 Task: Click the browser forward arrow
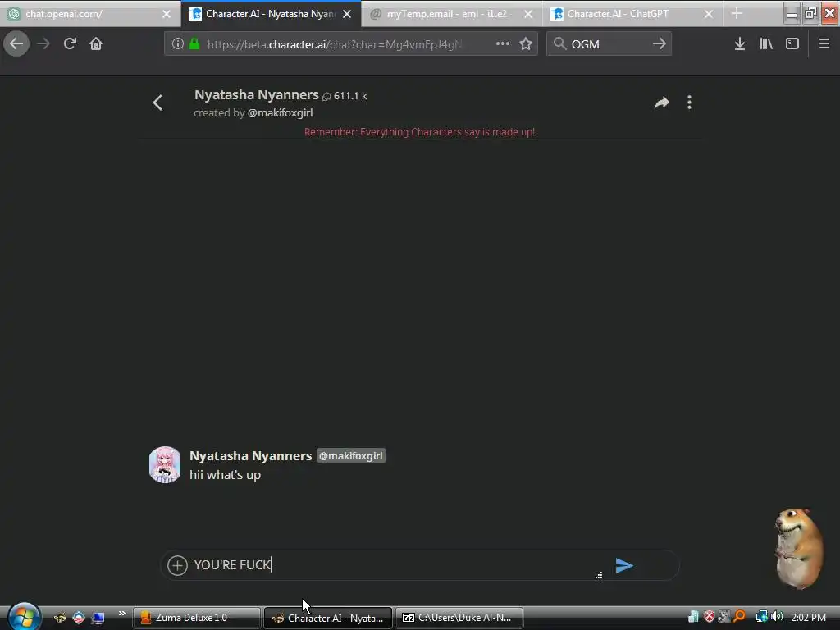[43, 43]
